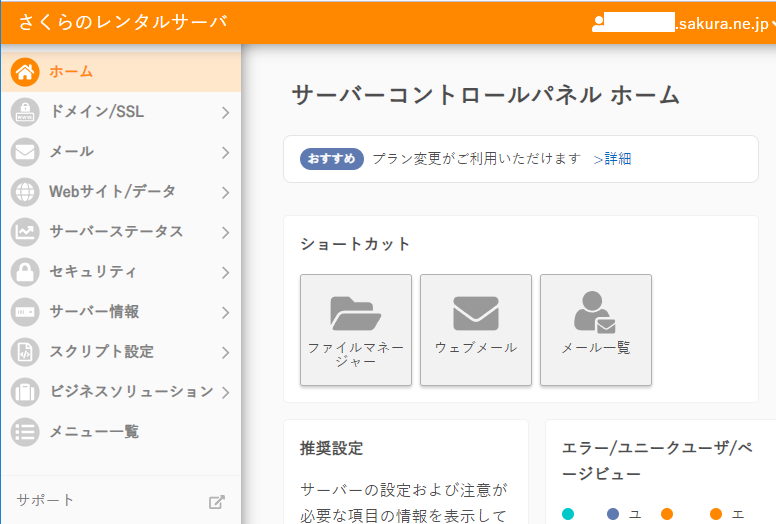Expand the ビジネスソリューション chevron arrow
Viewport: 776px width, 524px height.
click(x=225, y=393)
